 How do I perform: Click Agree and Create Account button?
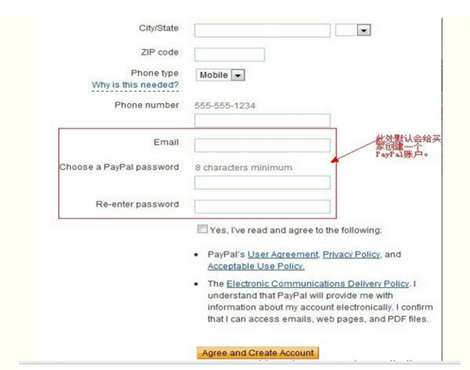pos(258,353)
